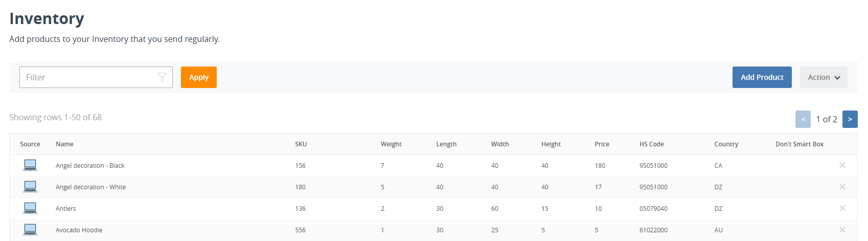The image size is (868, 241).
Task: Go to the previous page of results
Action: coord(803,119)
